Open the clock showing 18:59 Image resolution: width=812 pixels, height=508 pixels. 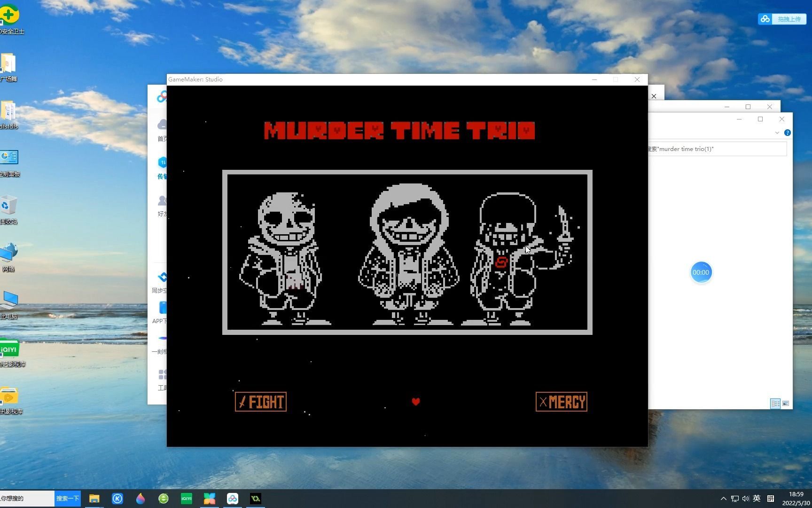796,499
